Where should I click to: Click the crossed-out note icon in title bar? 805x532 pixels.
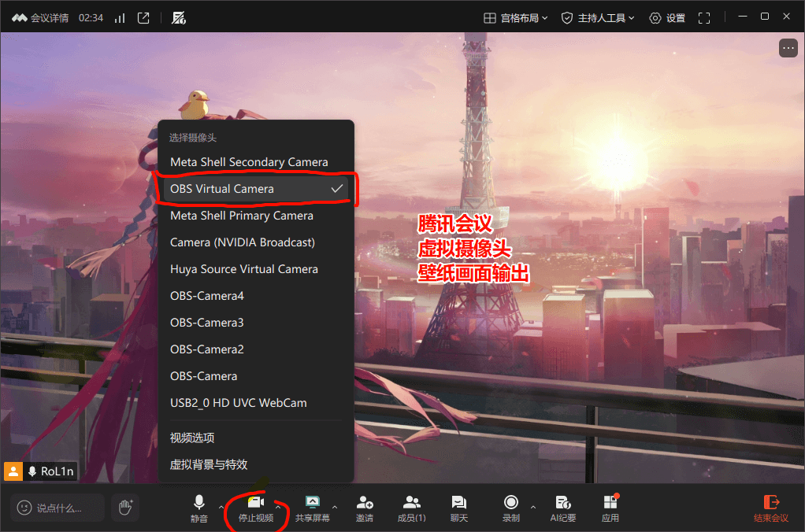[179, 18]
